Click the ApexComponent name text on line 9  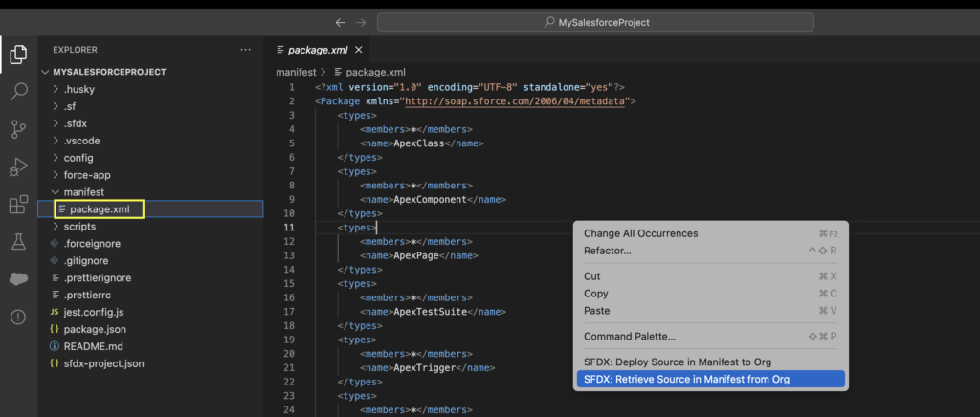[x=430, y=200]
